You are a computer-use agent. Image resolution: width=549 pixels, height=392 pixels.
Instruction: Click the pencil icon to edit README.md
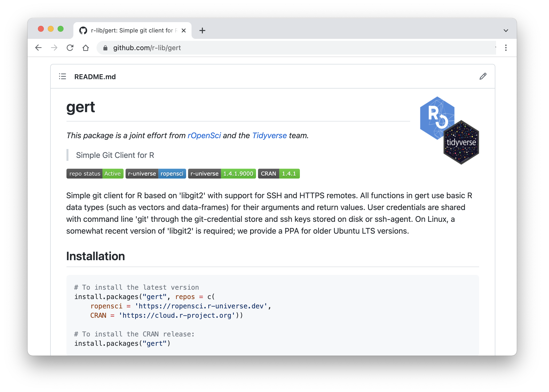[x=483, y=76]
